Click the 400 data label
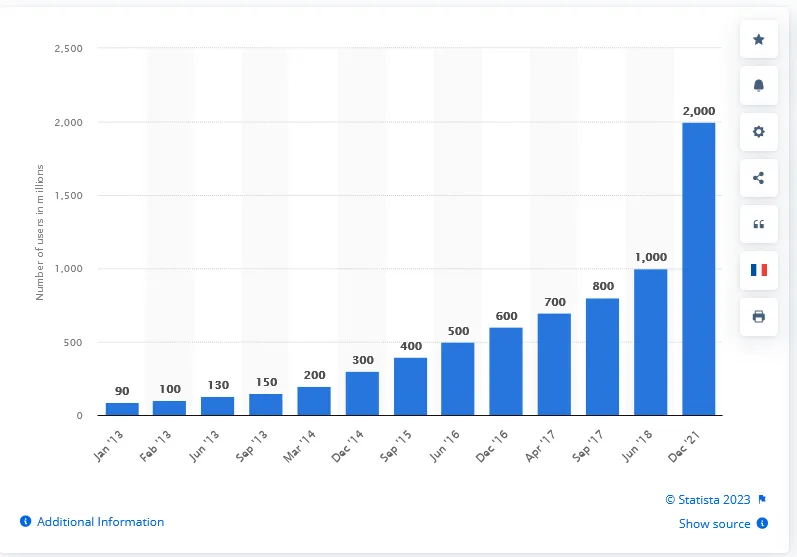Viewport: 797px width, 557px height. click(411, 346)
